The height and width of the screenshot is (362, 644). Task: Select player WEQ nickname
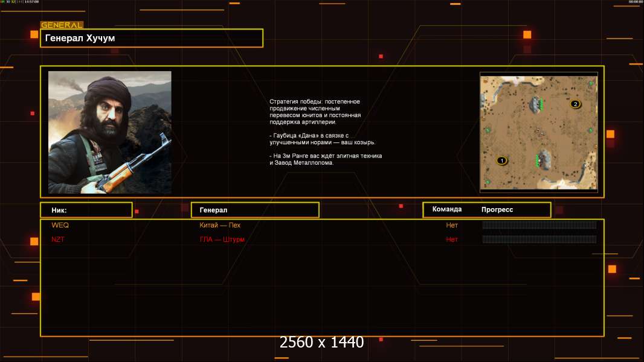pyautogui.click(x=60, y=225)
